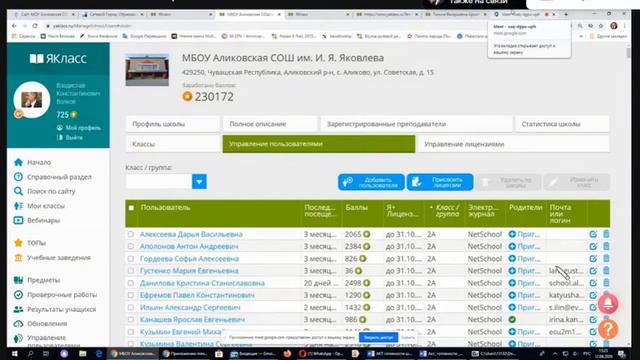Check the box for Ефремов Павел Константинович
Viewport: 640px width, 360px height.
pyautogui.click(x=131, y=295)
